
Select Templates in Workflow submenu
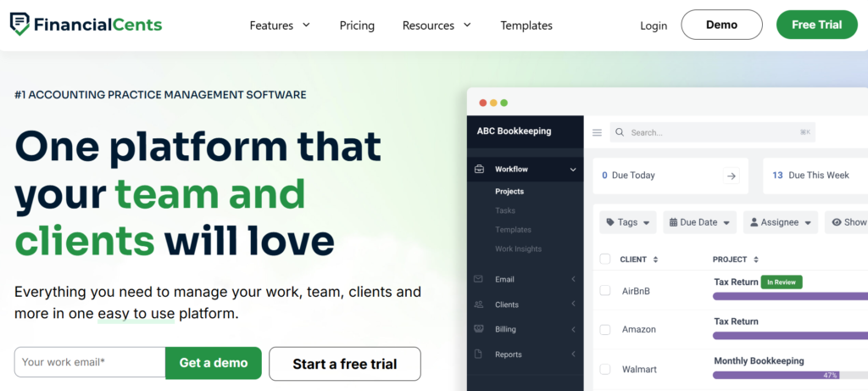(x=513, y=229)
